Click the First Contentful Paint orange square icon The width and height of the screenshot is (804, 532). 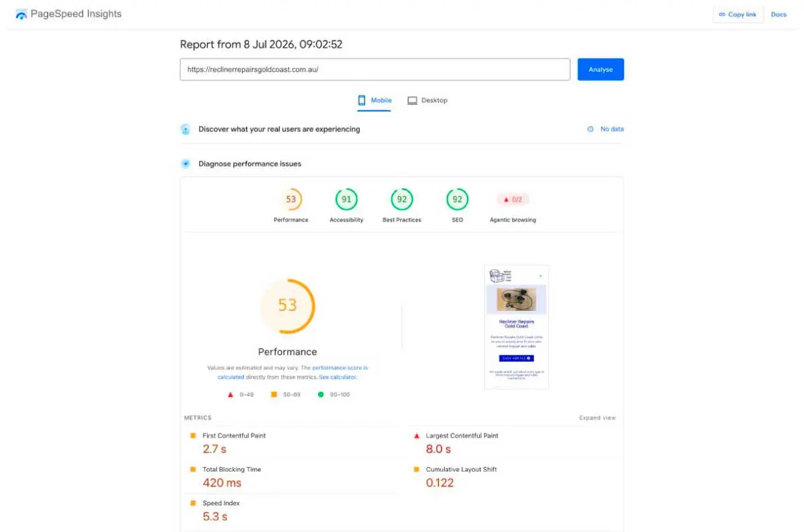193,436
